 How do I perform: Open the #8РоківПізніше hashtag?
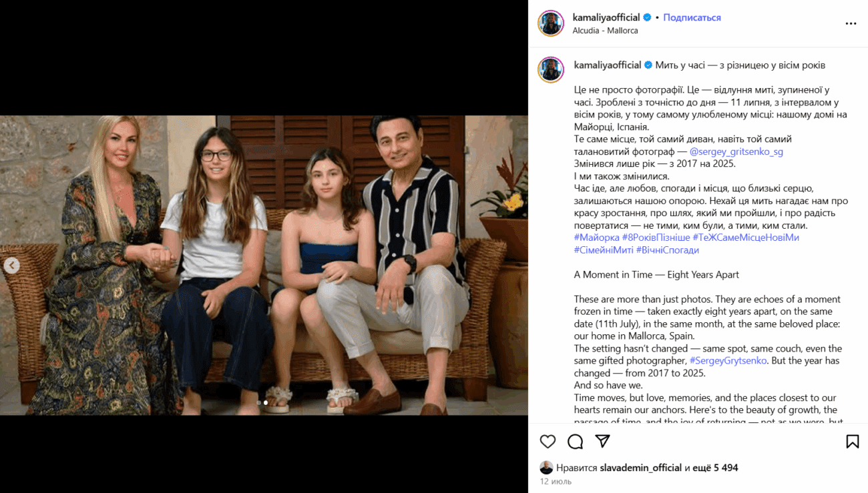pos(656,237)
